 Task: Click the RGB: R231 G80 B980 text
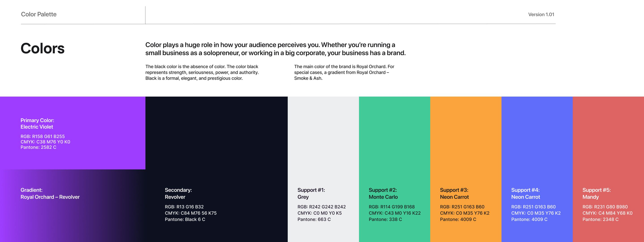click(x=605, y=207)
